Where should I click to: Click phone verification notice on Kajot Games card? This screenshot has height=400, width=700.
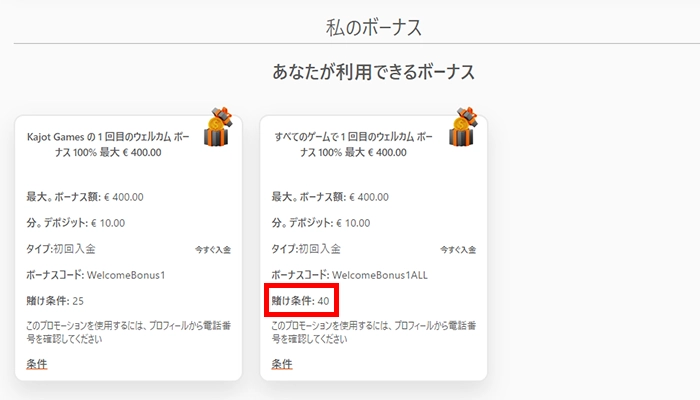pyautogui.click(x=126, y=332)
